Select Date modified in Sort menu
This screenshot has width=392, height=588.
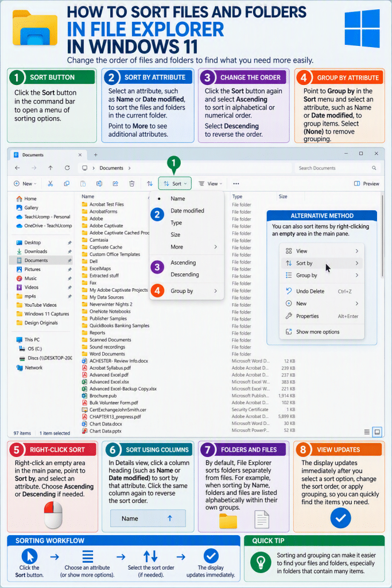pyautogui.click(x=187, y=211)
